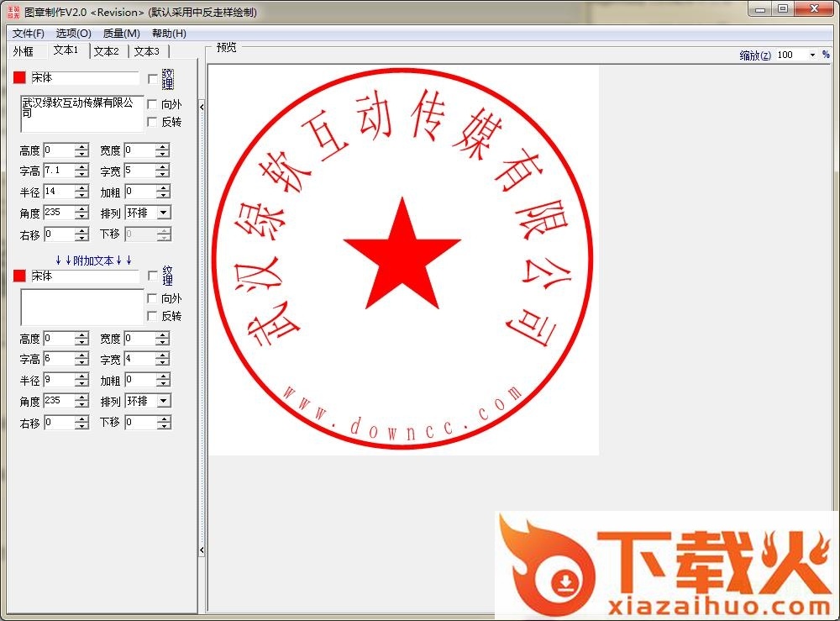
Task: Click the upper splitter collapse arrow
Action: pyautogui.click(x=202, y=108)
